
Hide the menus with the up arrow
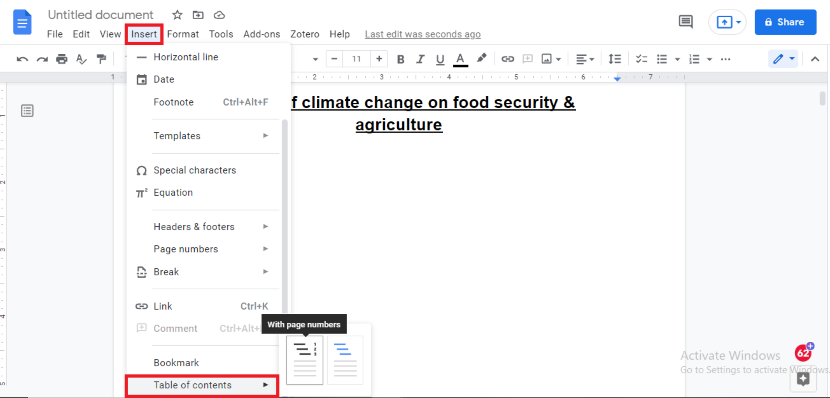[x=815, y=59]
